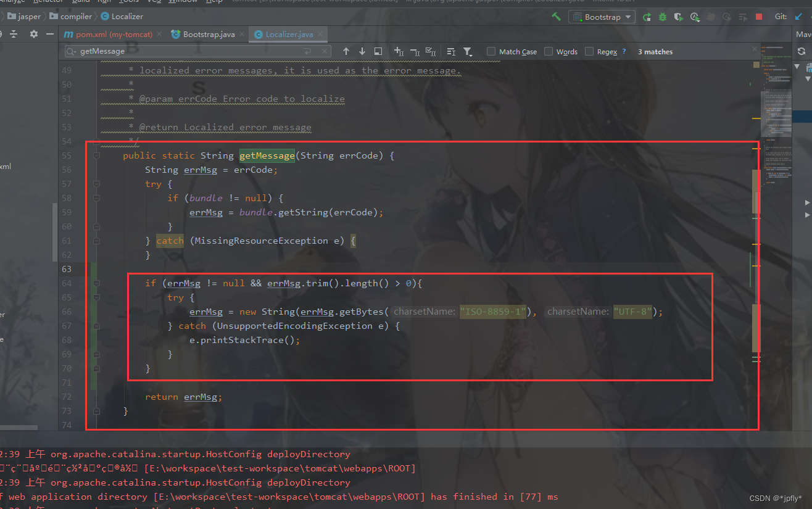Collapse the if bundle block at line 58

point(96,199)
